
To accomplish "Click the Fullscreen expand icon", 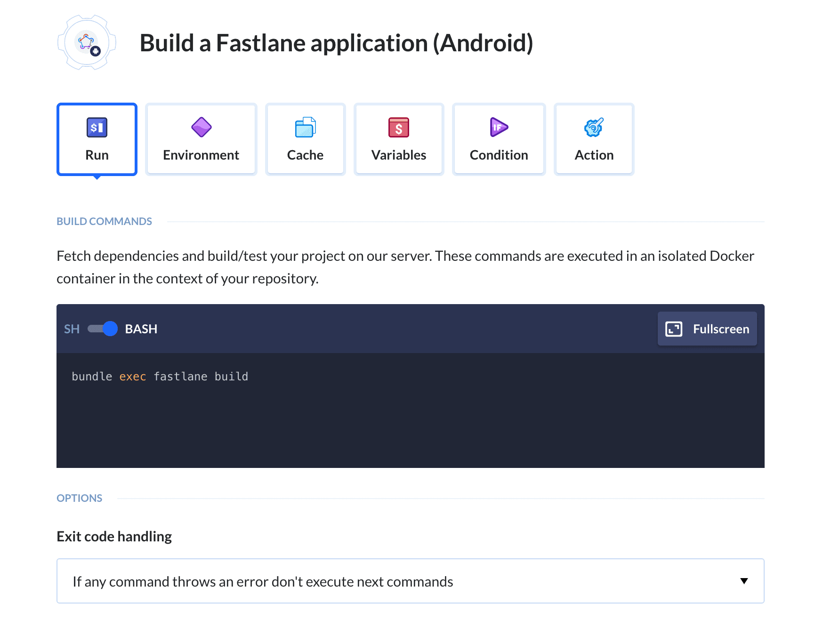I will 674,329.
